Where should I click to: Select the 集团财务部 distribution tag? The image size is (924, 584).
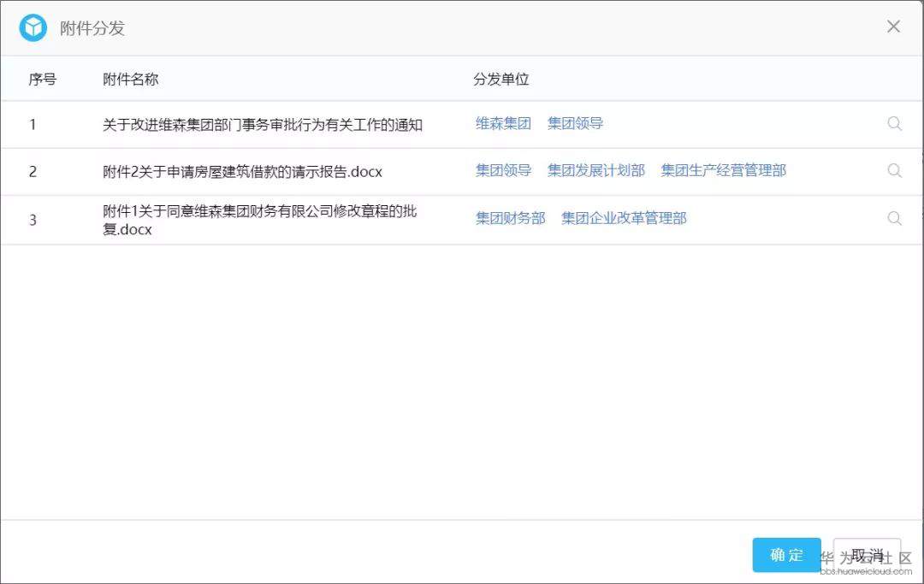tap(510, 219)
